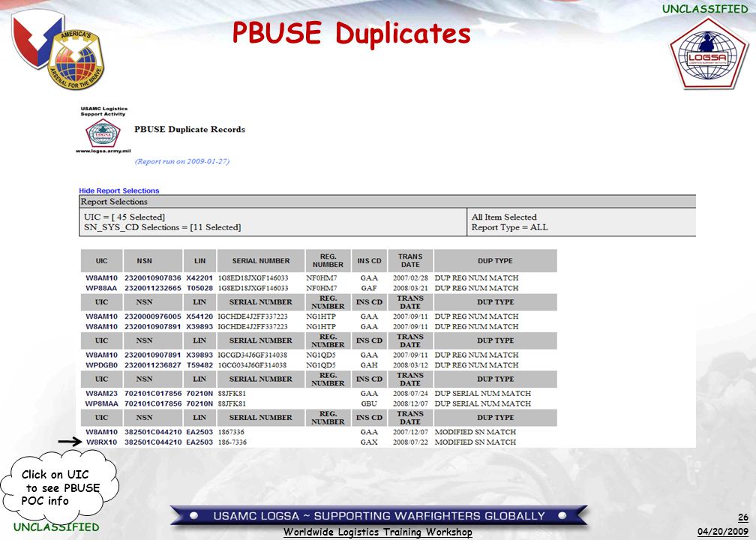This screenshot has width=756, height=540.
Task: Click LIN T05028 cell
Action: point(199,288)
